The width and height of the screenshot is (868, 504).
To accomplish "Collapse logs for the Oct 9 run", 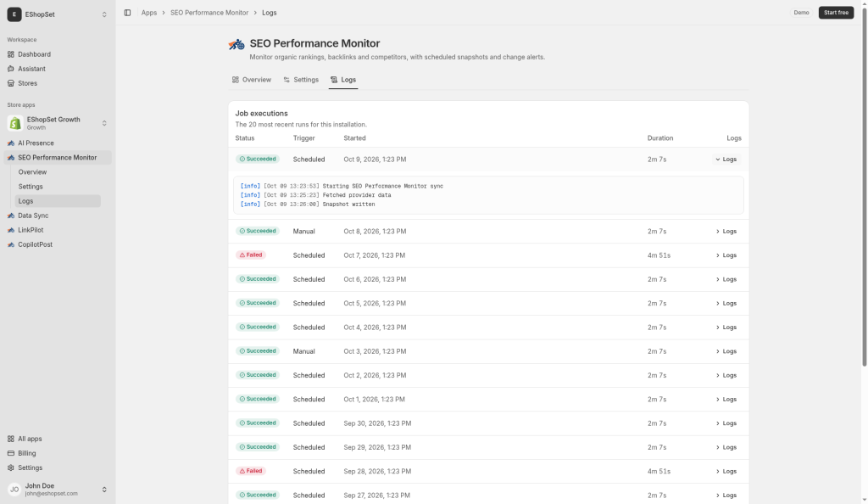I will (726, 160).
